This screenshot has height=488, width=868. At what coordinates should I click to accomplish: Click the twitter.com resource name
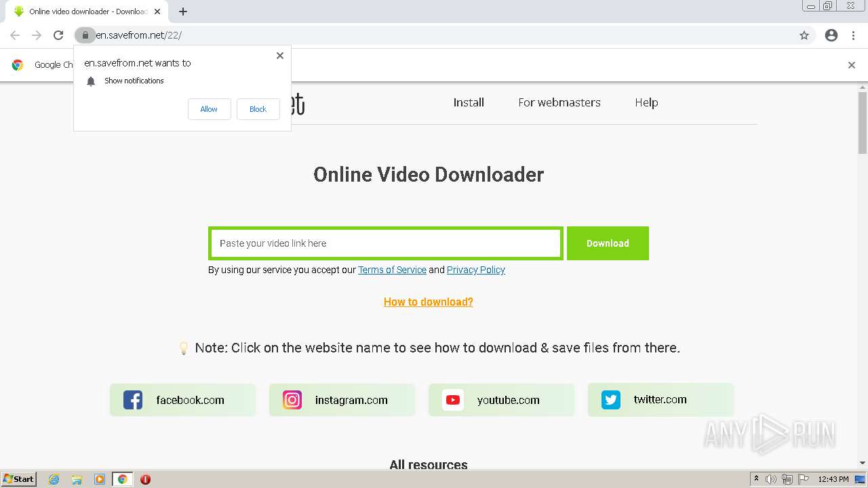660,399
